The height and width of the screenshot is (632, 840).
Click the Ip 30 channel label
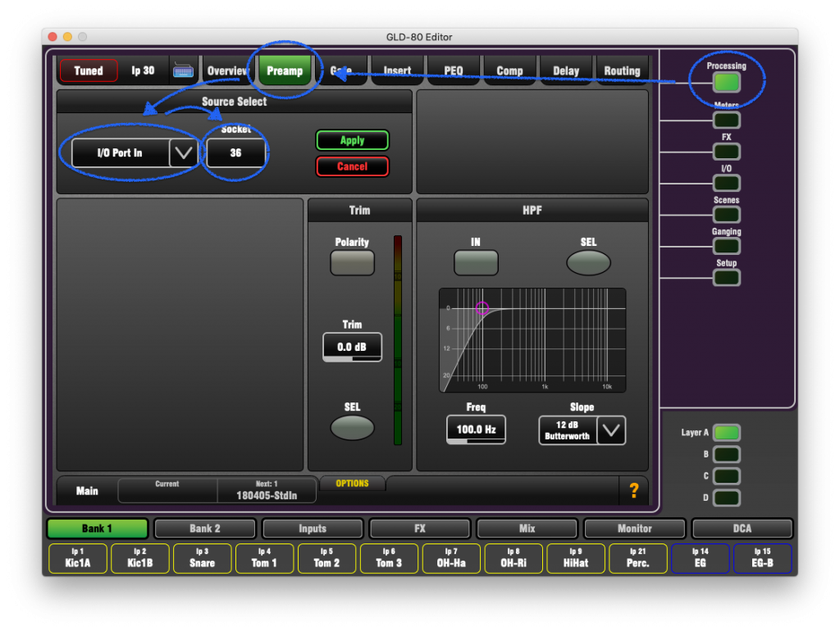(143, 70)
